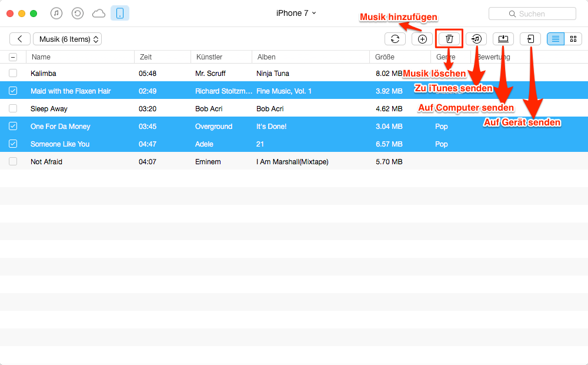Check the Sleep Away song checkbox
Viewport: 588px width, 365px height.
(x=13, y=108)
